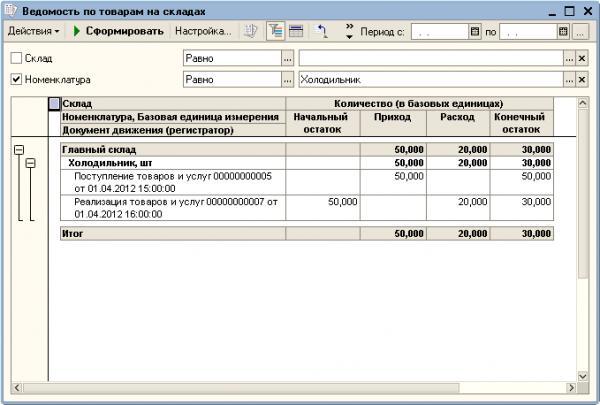This screenshot has height=405, width=600.
Task: Open calendar for period end date
Action: [563, 31]
